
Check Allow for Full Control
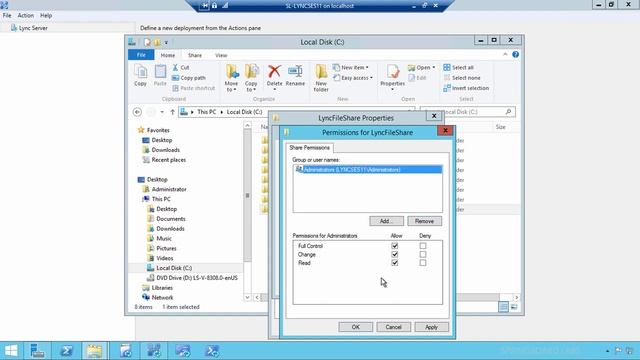pos(395,246)
